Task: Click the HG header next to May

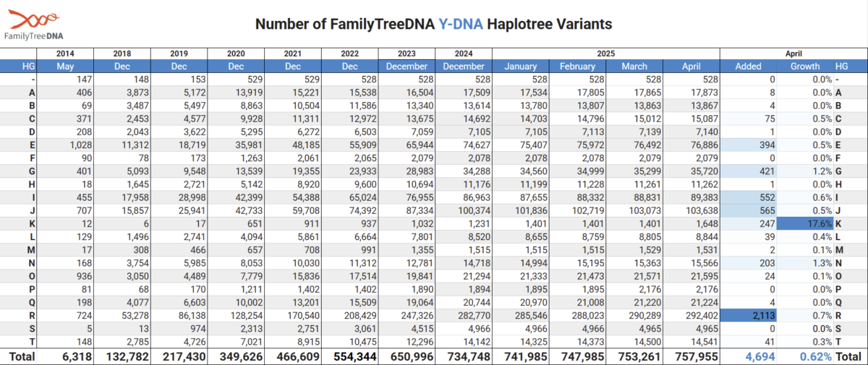Action: [x=28, y=66]
